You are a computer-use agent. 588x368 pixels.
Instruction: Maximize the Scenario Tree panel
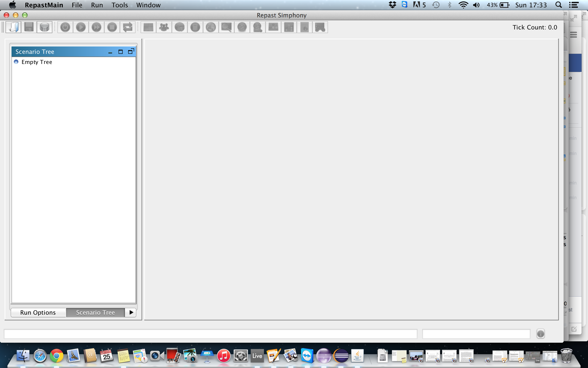click(x=121, y=52)
